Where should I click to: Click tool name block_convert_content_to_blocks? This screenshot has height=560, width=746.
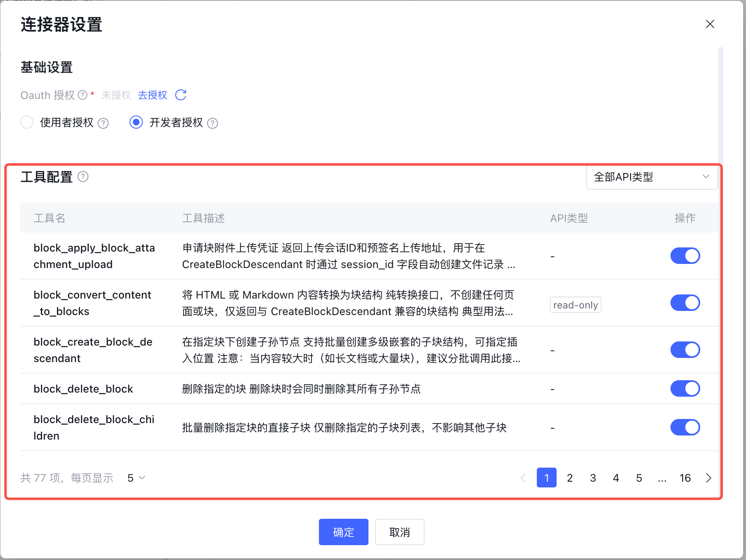pos(92,303)
